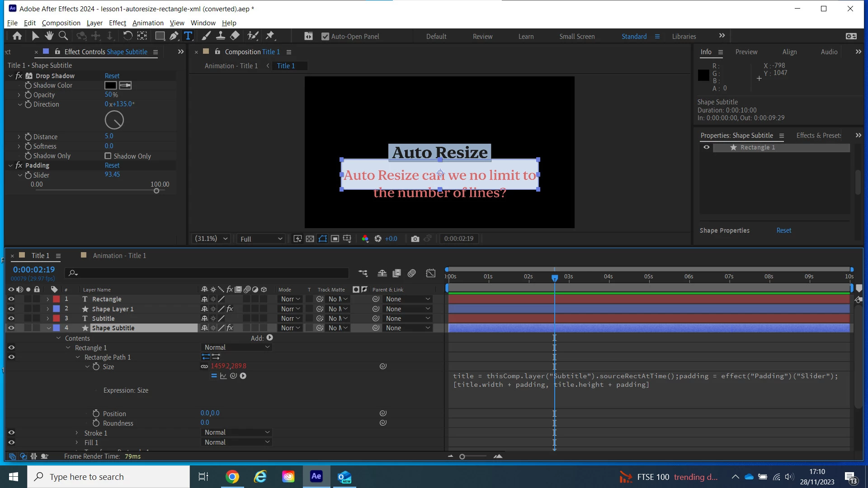Choose the Zoom tool in toolbar
This screenshot has width=868, height=488.
[x=63, y=36]
